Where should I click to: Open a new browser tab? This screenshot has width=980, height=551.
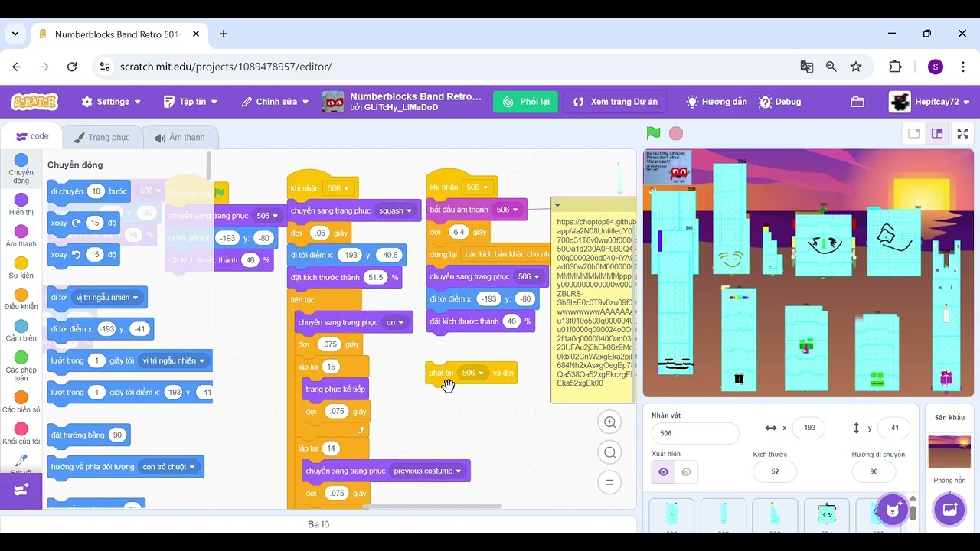click(x=224, y=34)
